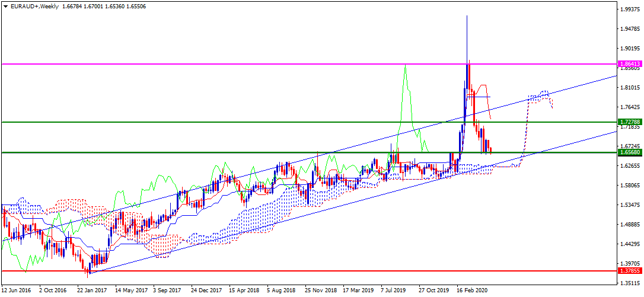The height and width of the screenshot is (297, 644).
Task: Click the 12 Jun 2016 date label
Action: point(15,290)
